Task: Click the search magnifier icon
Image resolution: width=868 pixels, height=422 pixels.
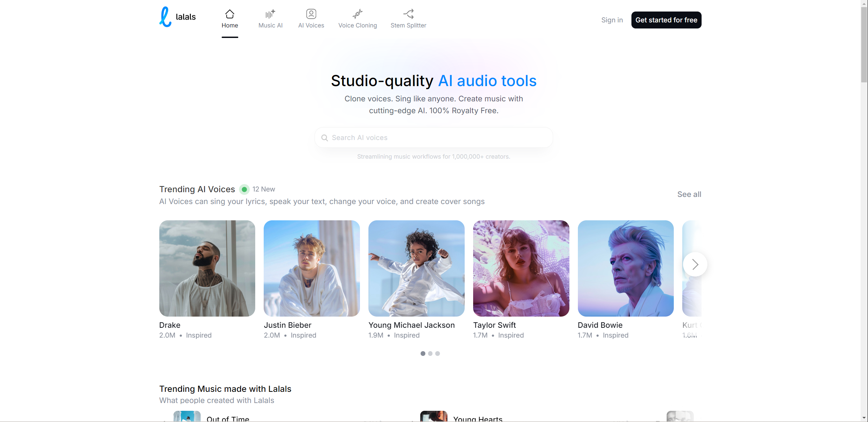Action: (324, 138)
